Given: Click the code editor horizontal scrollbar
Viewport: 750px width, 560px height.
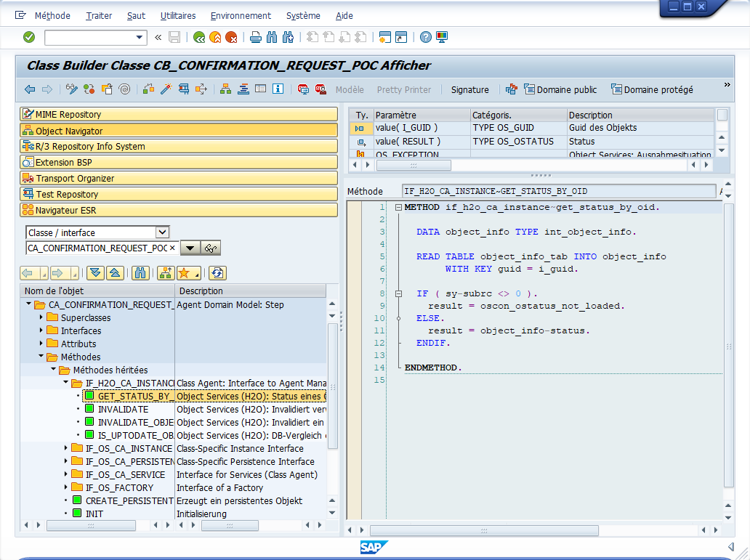Looking at the screenshot, I should tap(484, 530).
